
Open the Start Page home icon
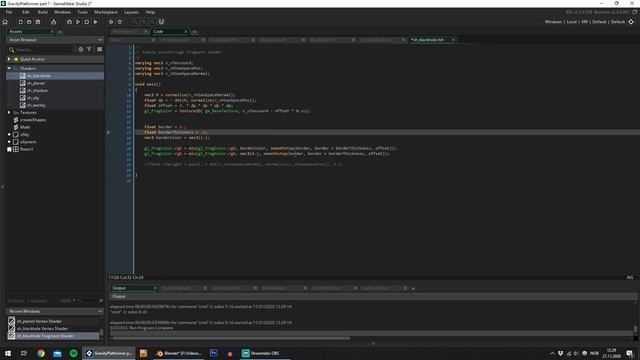point(5,22)
